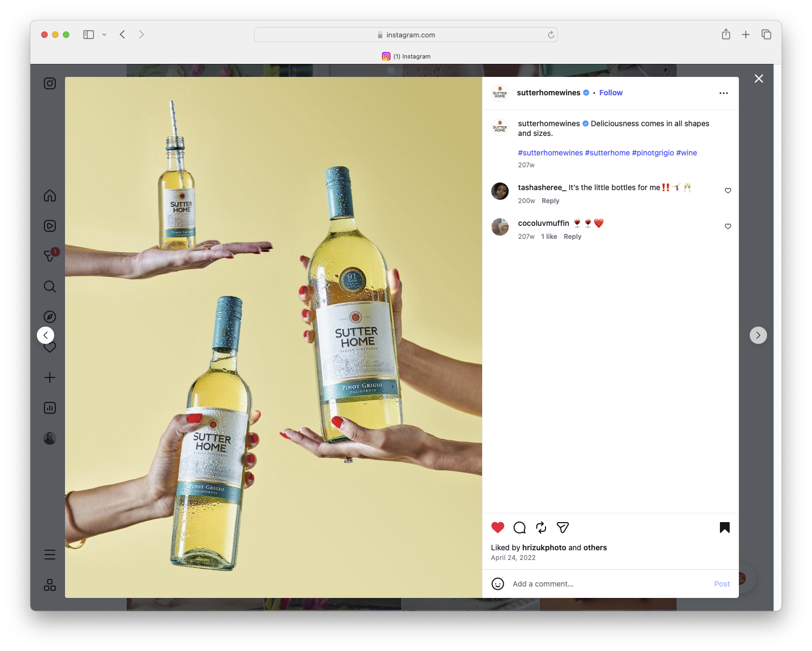View your Notifications heart icon
Viewport: 812px width, 651px height.
(49, 347)
